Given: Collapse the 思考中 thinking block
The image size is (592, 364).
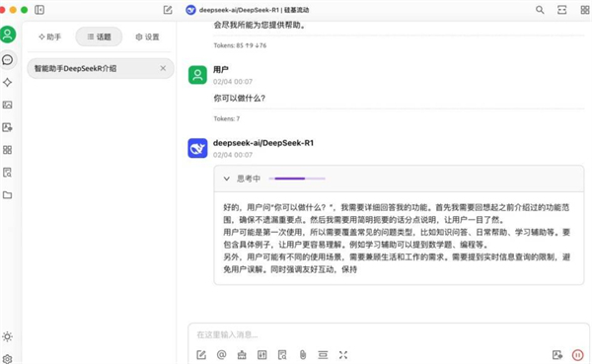Looking at the screenshot, I should coord(227,179).
